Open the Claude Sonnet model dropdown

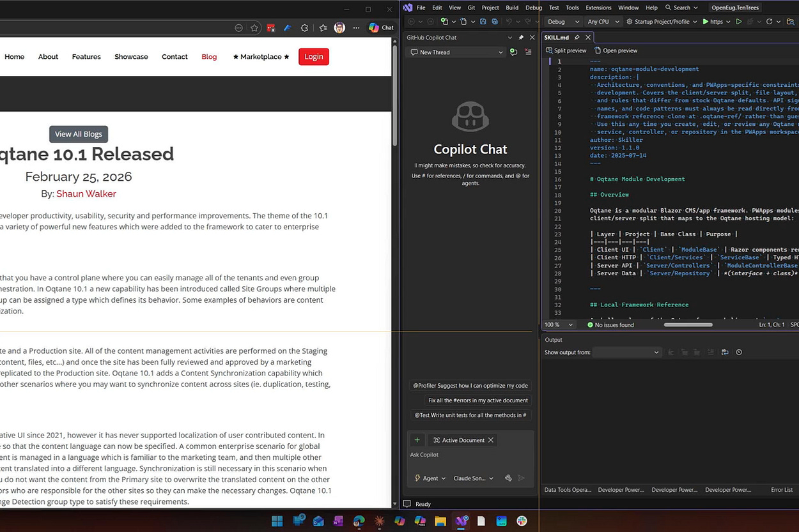point(473,478)
